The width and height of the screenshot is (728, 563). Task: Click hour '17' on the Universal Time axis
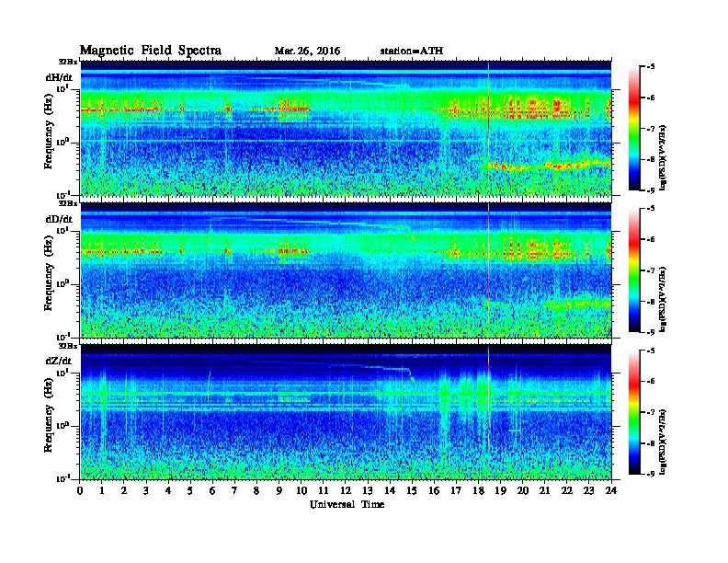click(456, 491)
